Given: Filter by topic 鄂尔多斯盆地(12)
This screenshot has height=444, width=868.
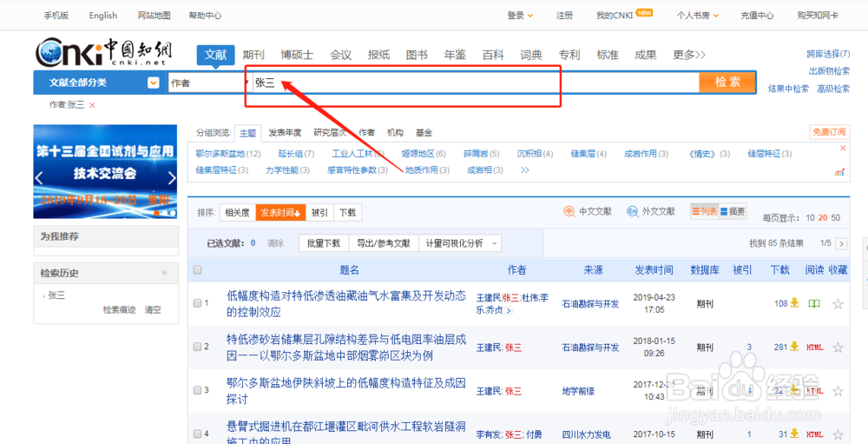Looking at the screenshot, I should (x=228, y=154).
